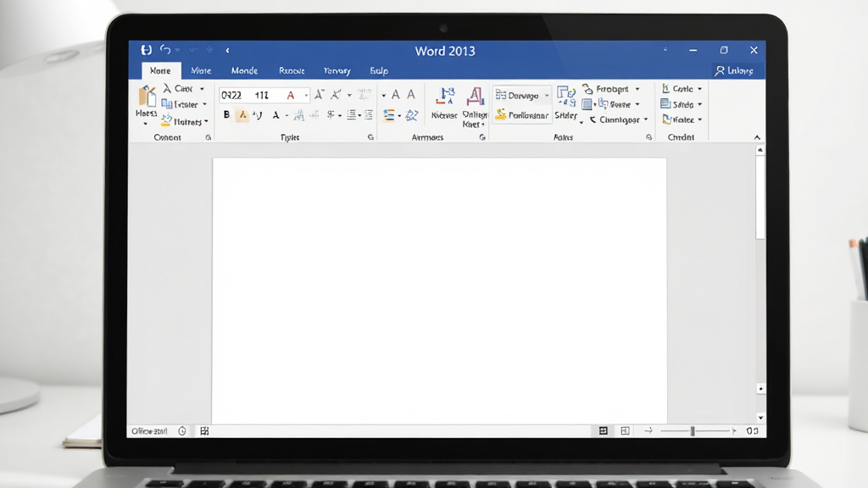Open the dropdown arrow next to 'Cirrx'
The width and height of the screenshot is (868, 488).
pyautogui.click(x=202, y=89)
